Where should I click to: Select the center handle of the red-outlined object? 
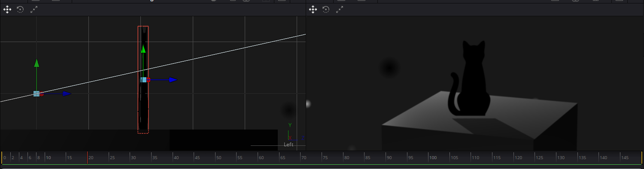143,80
